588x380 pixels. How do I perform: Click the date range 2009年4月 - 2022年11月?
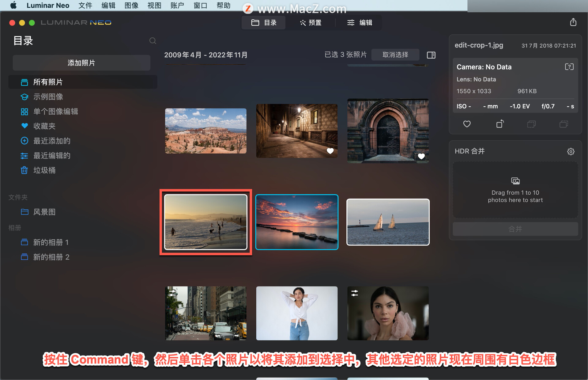[x=205, y=55]
